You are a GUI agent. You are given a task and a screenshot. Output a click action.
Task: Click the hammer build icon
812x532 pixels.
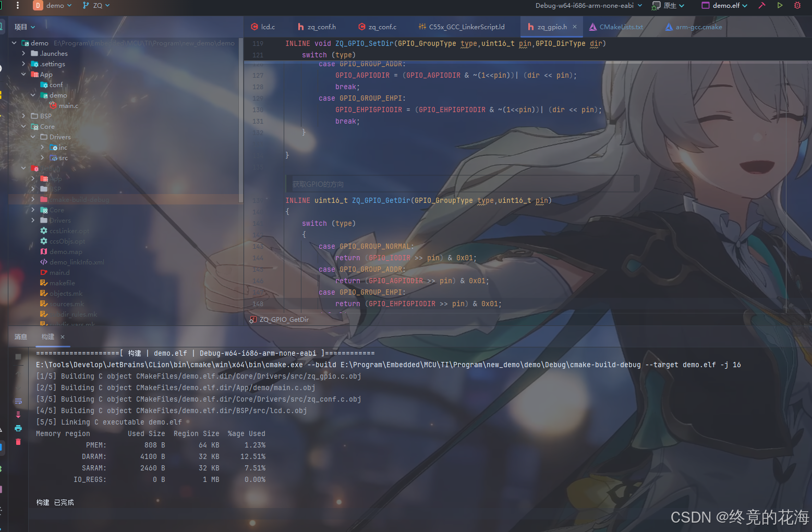tap(762, 5)
